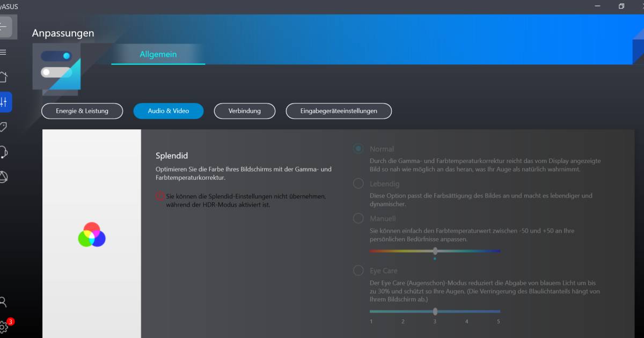Open the customer support headset icon
This screenshot has width=644, height=338.
(x=5, y=152)
